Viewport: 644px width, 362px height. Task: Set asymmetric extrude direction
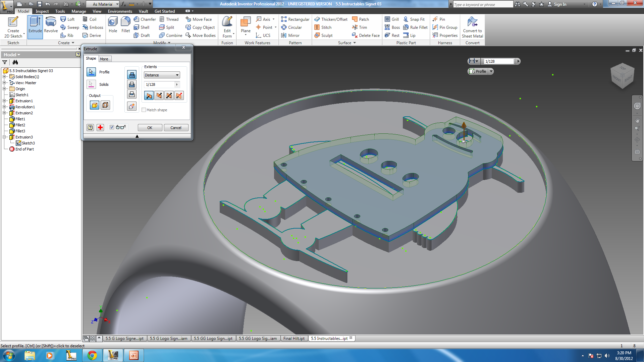click(x=179, y=96)
